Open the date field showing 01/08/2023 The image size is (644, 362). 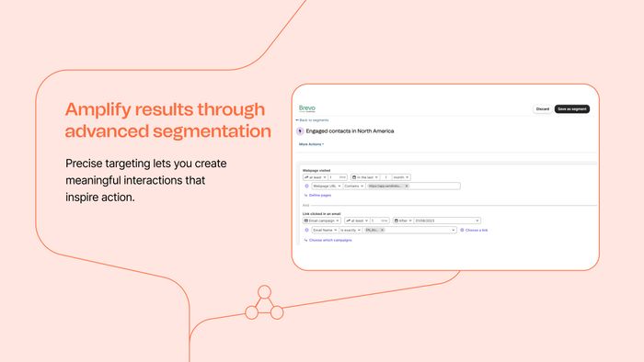pos(447,221)
